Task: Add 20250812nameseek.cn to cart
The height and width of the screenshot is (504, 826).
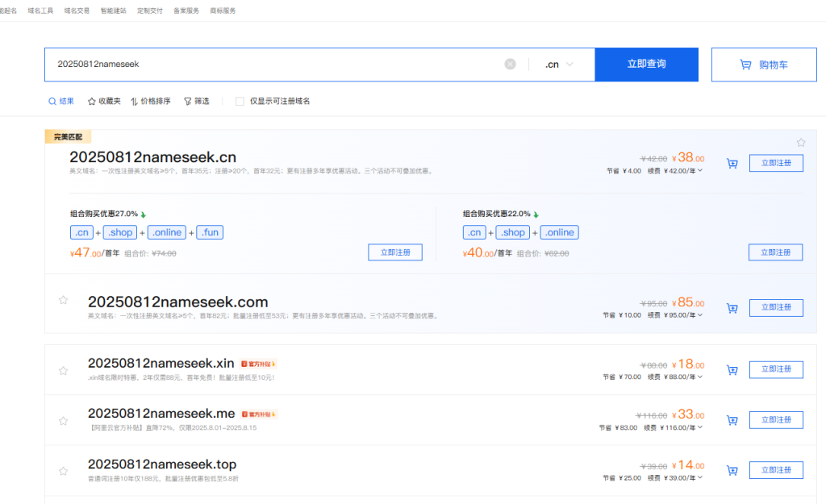Action: tap(732, 164)
